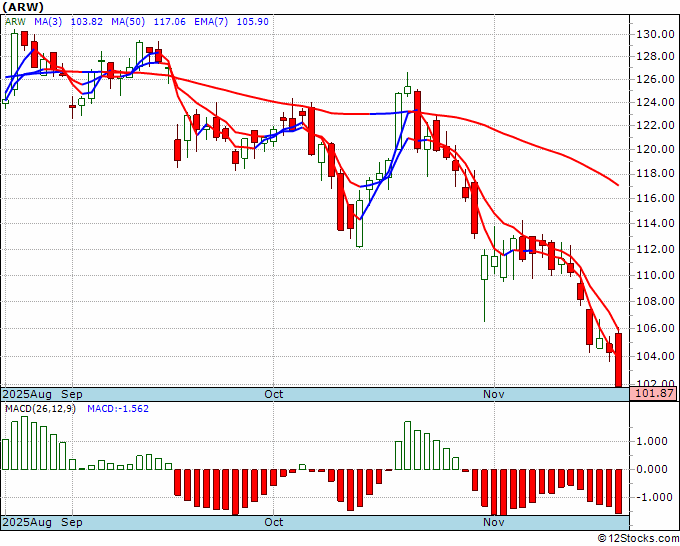Click the 108.00 price axis label
The image size is (680, 546).
click(x=655, y=301)
